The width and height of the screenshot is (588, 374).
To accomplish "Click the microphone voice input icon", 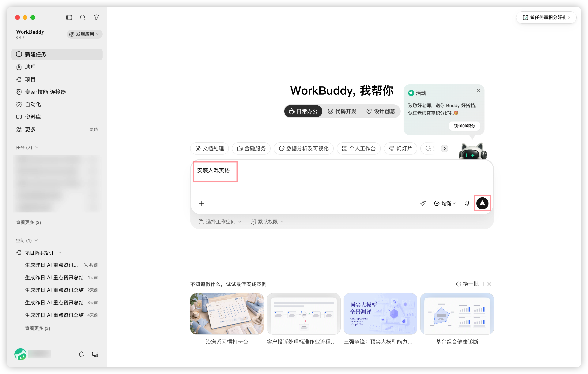I will click(x=467, y=203).
